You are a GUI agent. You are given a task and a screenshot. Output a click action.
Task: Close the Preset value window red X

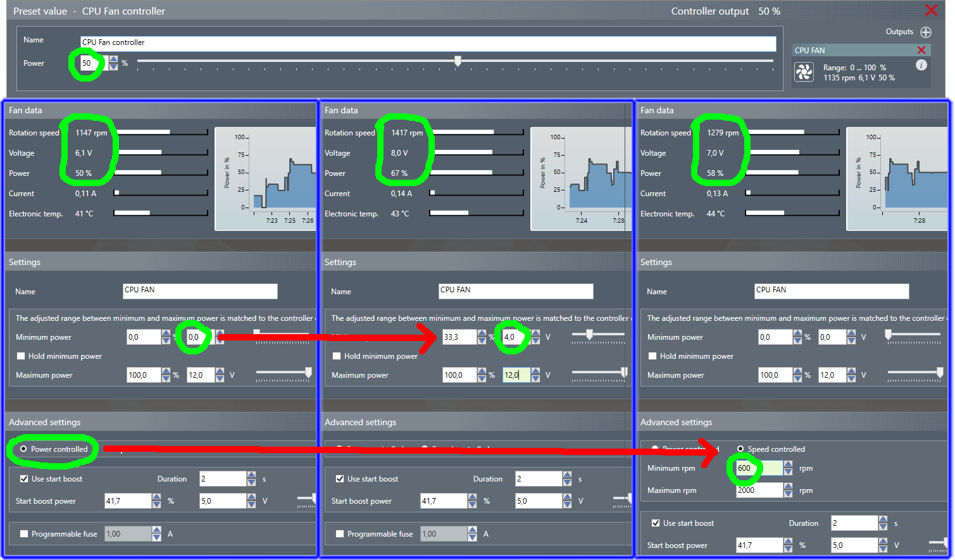[932, 10]
